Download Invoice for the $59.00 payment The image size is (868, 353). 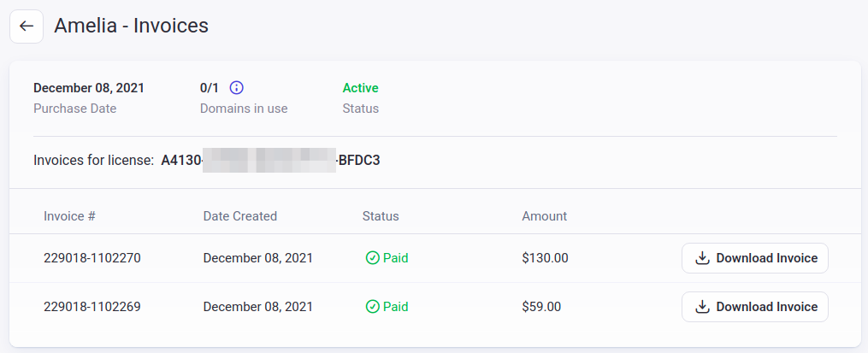[x=754, y=307]
